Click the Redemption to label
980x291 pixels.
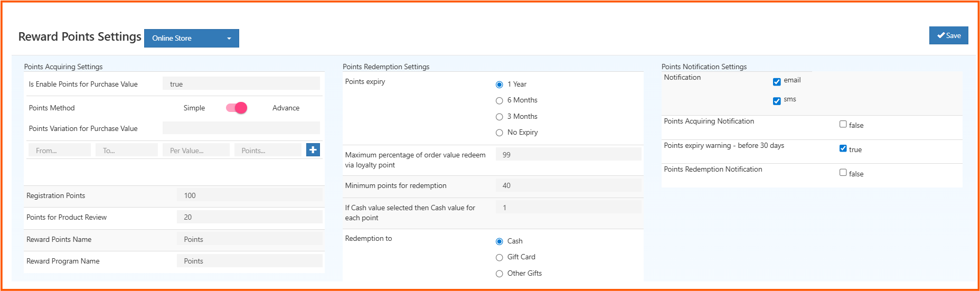pos(369,238)
